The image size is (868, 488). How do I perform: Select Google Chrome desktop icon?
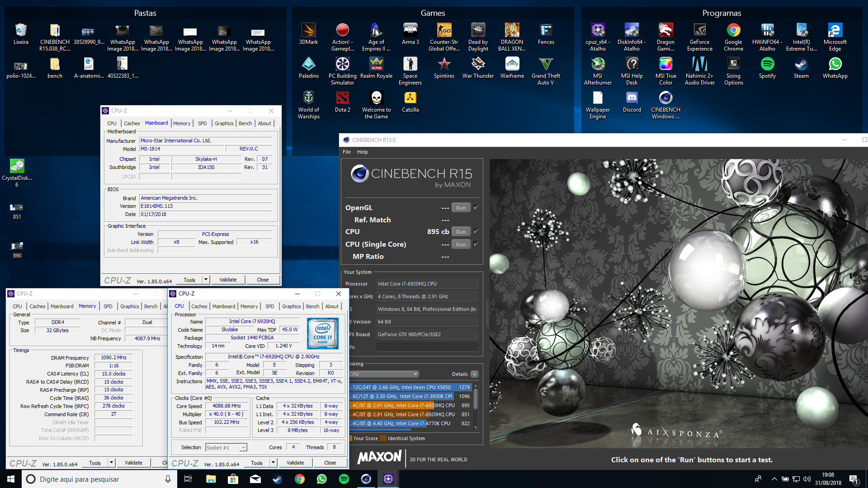pos(733,37)
